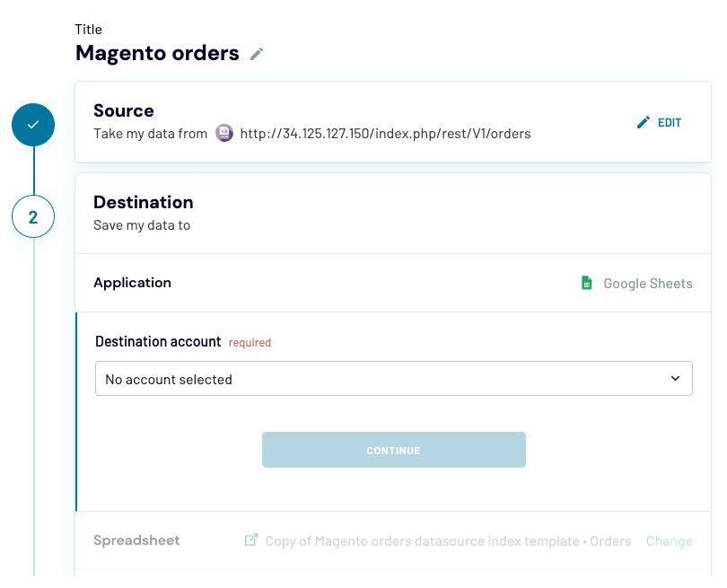Click the Destination section heading

point(144,202)
